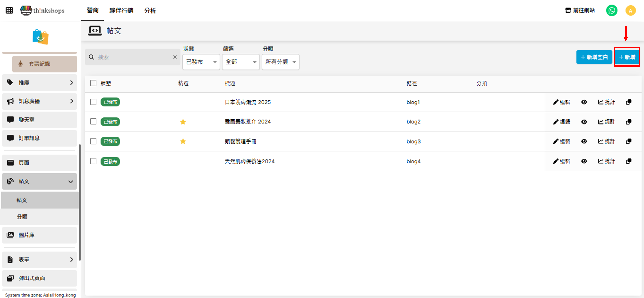This screenshot has width=644, height=298.
Task: Open the 狀態 dropdown showing 已發布
Action: point(201,62)
